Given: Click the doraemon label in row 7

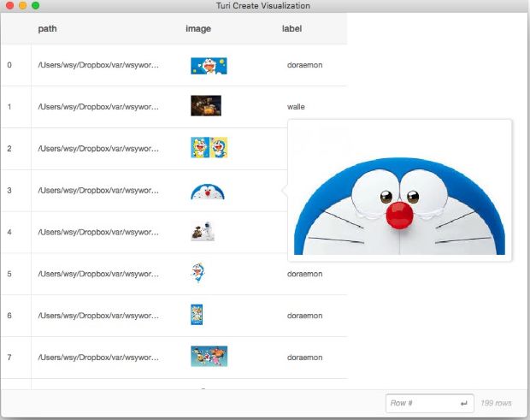Looking at the screenshot, I should [x=304, y=358].
